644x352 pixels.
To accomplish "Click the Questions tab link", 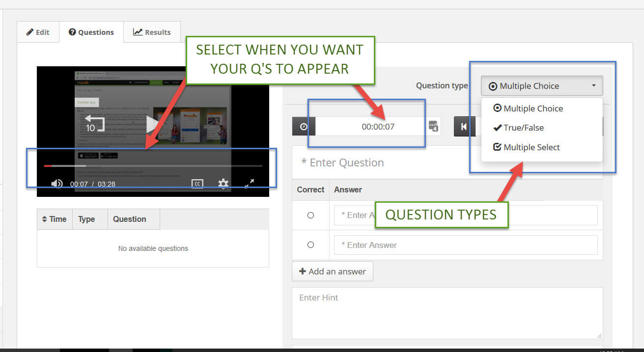I will coord(91,31).
